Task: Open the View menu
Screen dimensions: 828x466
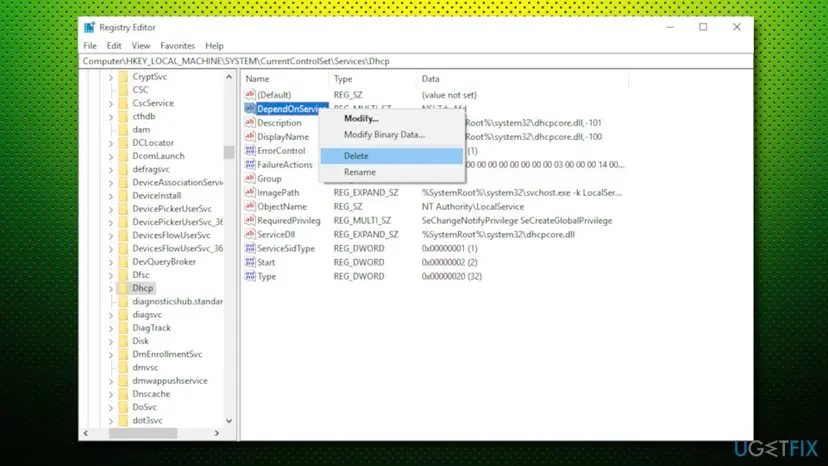Action: [x=141, y=46]
